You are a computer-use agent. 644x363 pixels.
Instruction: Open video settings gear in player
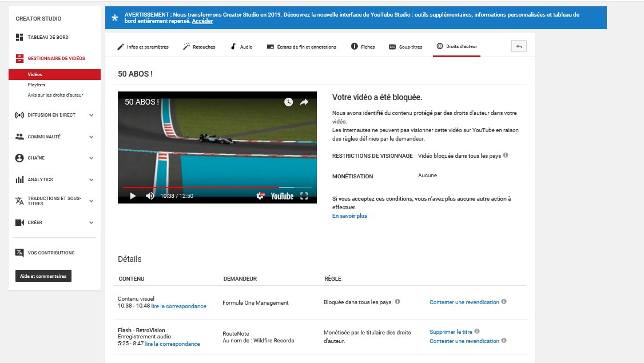[260, 196]
